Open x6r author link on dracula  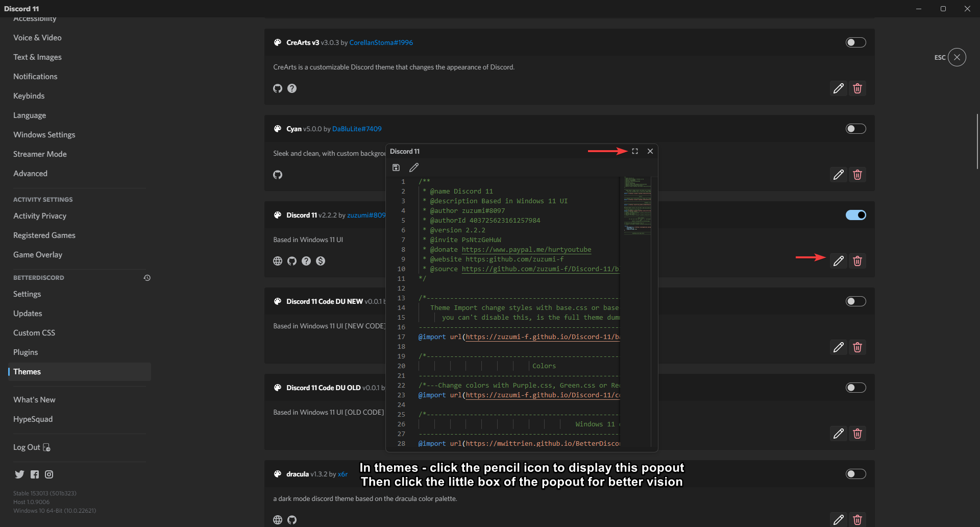pyautogui.click(x=342, y=474)
